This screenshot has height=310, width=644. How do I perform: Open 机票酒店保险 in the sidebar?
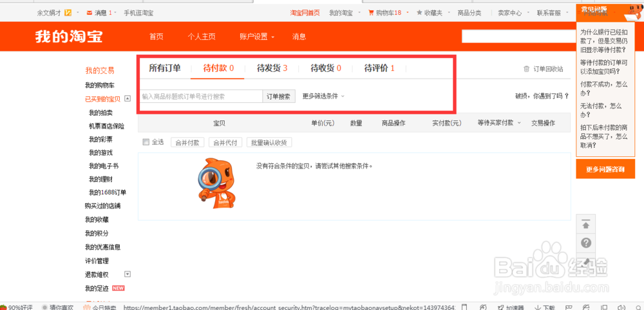[x=106, y=126]
